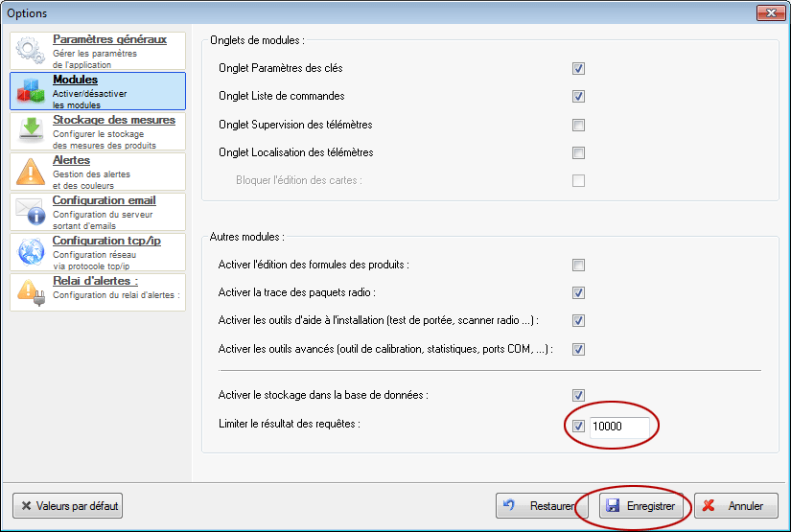Image resolution: width=791 pixels, height=532 pixels.
Task: Click the warning plug icon for Relai d'alertes
Action: click(x=32, y=292)
